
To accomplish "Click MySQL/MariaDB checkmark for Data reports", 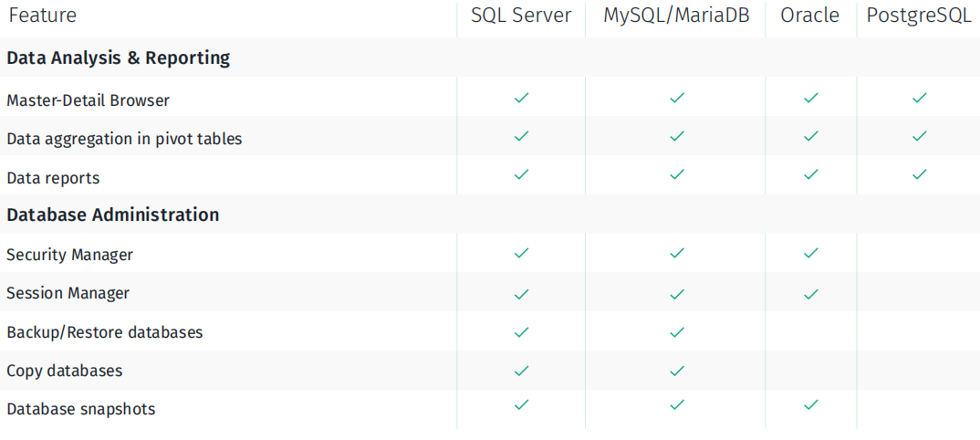I will coord(676,174).
